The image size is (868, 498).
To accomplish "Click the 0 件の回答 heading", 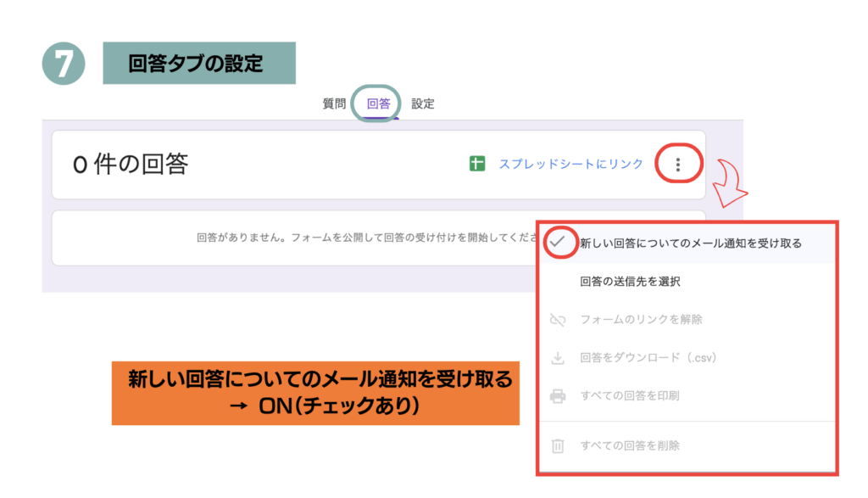I will coord(131,164).
